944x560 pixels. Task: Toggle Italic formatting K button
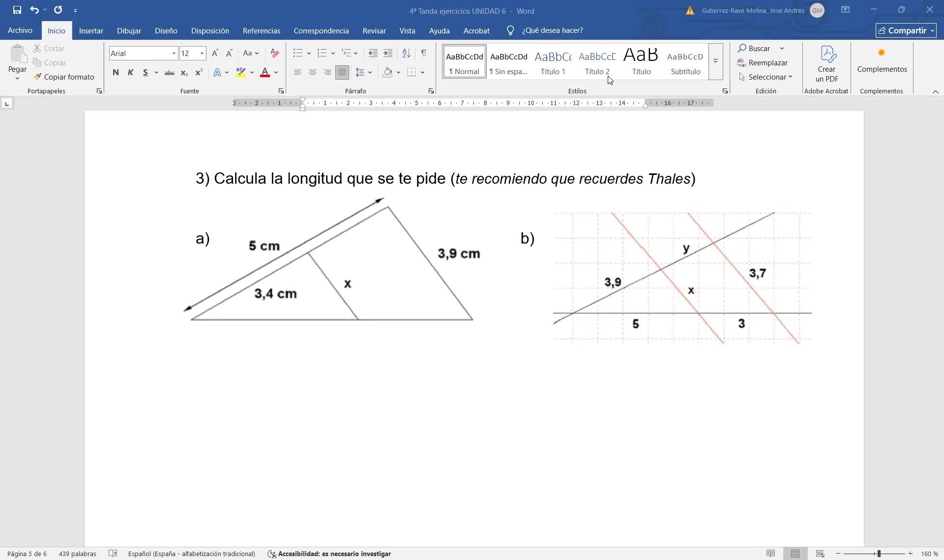pos(130,73)
